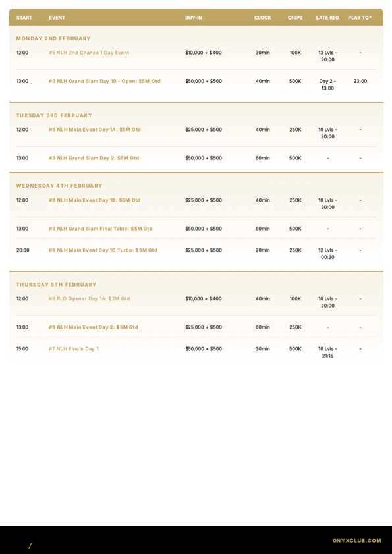This screenshot has width=392, height=554.
Task: Open #3 NLH Grand Slam Day 2 event
Action: point(94,158)
